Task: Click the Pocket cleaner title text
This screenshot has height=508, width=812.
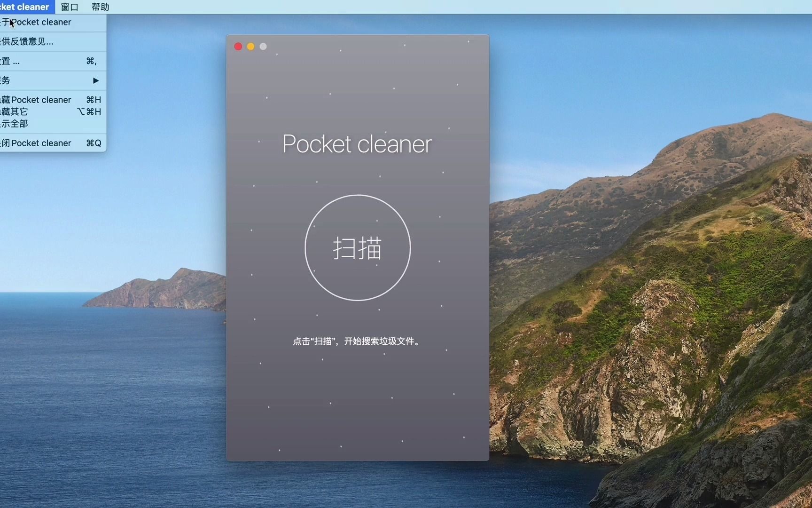Action: click(357, 144)
